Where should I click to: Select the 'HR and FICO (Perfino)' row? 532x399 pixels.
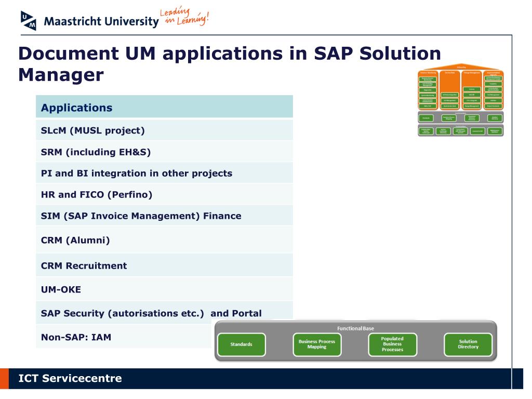click(x=164, y=194)
